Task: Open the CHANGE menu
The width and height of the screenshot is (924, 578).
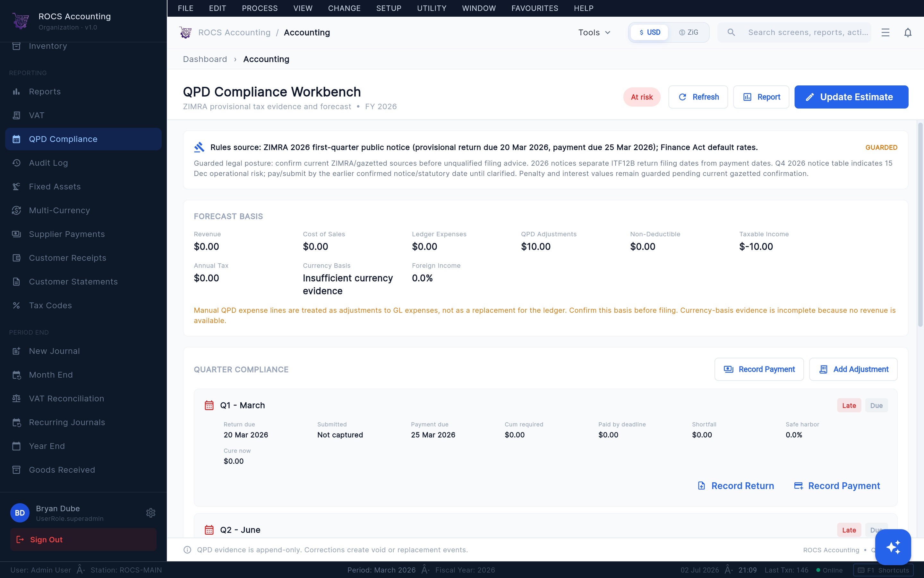Action: [344, 8]
